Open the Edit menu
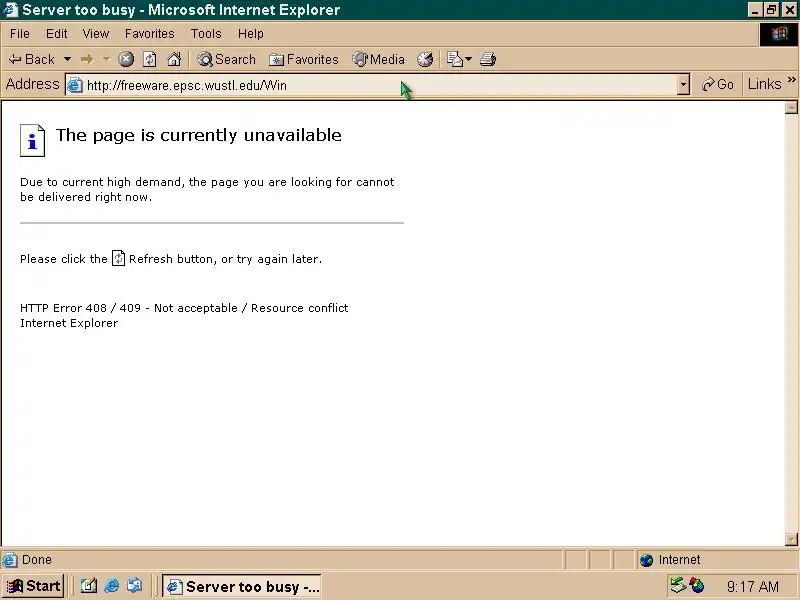 coord(57,34)
